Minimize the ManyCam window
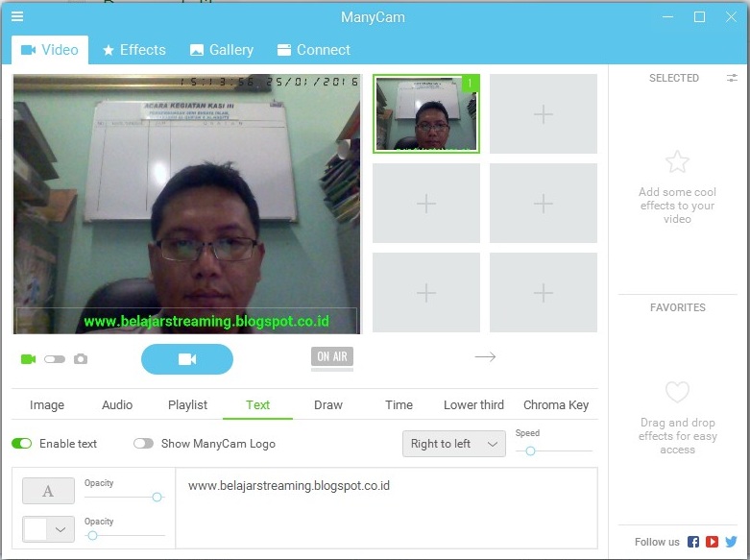The width and height of the screenshot is (750, 560). [x=667, y=17]
